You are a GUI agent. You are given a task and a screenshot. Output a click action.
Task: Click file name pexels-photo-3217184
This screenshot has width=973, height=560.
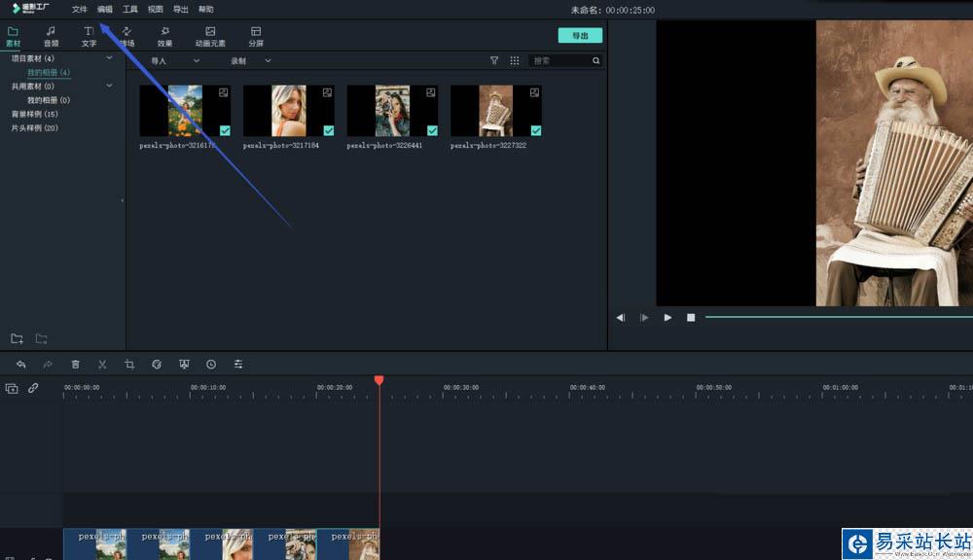(x=281, y=145)
